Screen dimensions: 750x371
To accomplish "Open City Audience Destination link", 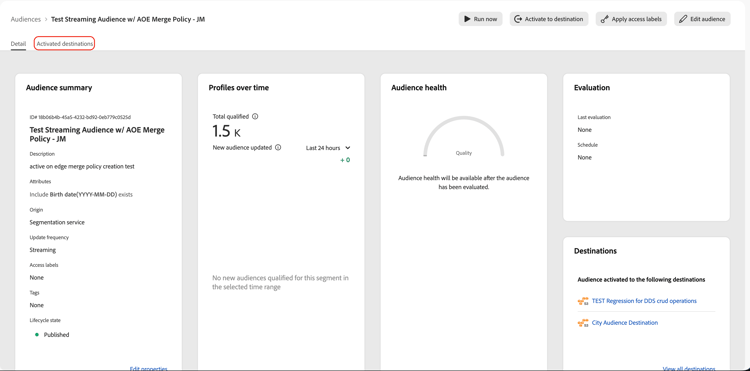I will tap(625, 323).
